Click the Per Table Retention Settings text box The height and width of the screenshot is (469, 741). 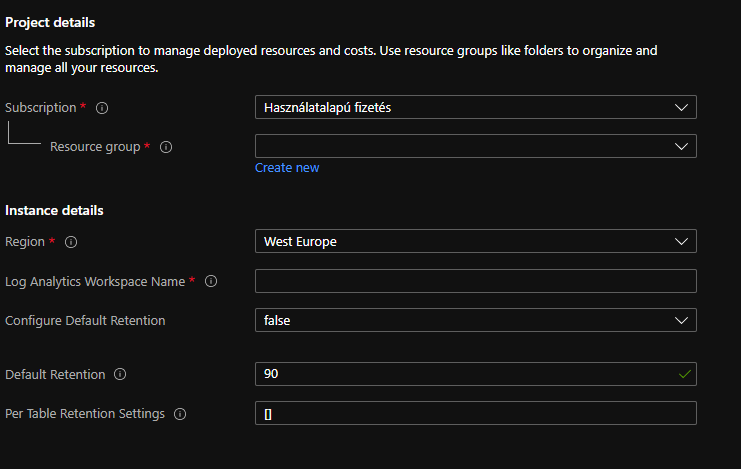click(x=475, y=413)
